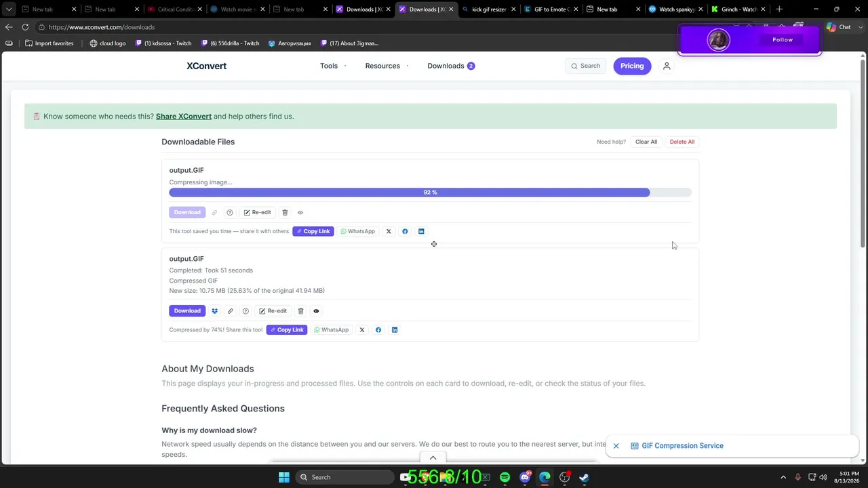Click the 92% compression progress bar
868x488 pixels.
coord(431,192)
